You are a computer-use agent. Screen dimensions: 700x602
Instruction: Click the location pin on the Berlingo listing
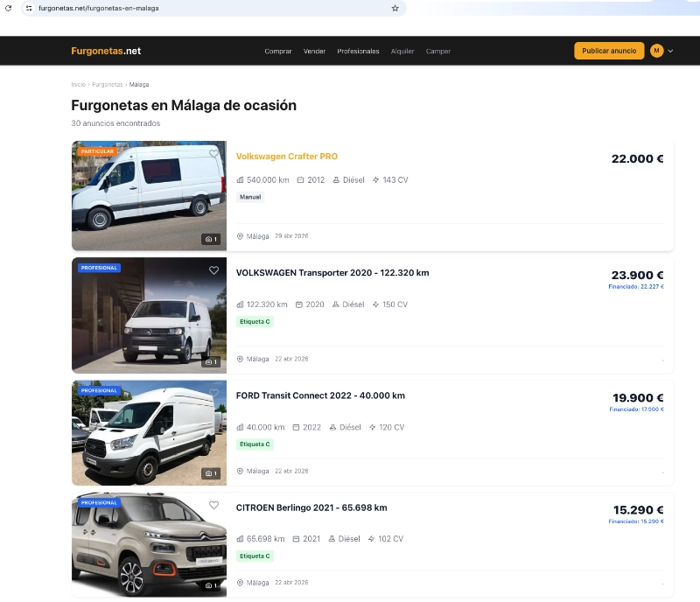[x=240, y=583]
